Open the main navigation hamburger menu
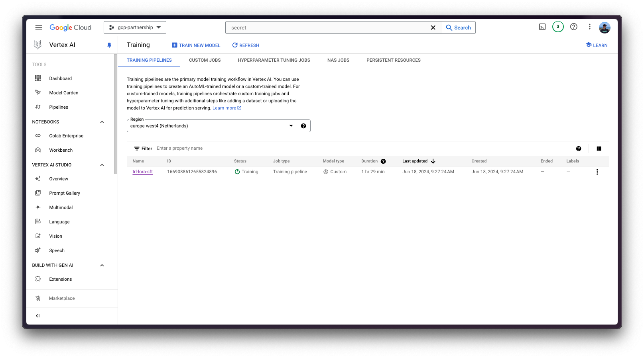644x358 pixels. (x=39, y=27)
